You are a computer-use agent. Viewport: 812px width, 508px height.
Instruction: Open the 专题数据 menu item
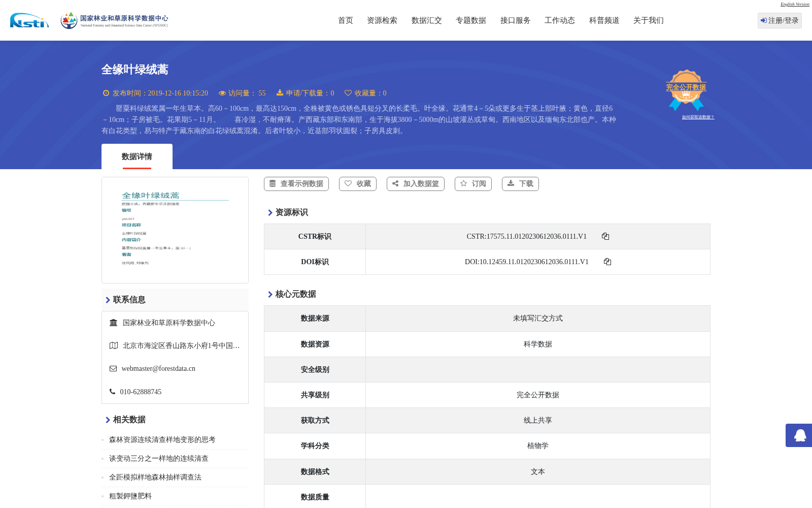click(x=471, y=20)
